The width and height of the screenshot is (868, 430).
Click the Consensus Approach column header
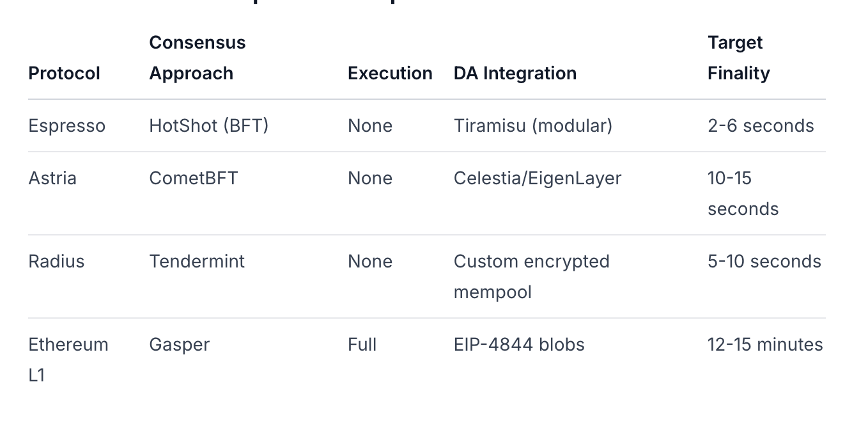coord(197,58)
